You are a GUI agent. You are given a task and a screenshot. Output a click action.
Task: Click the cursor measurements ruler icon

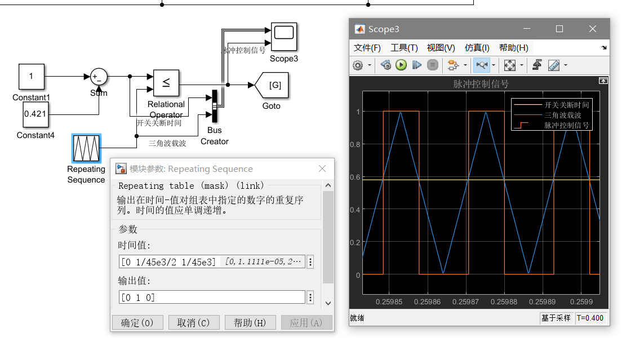(554, 65)
